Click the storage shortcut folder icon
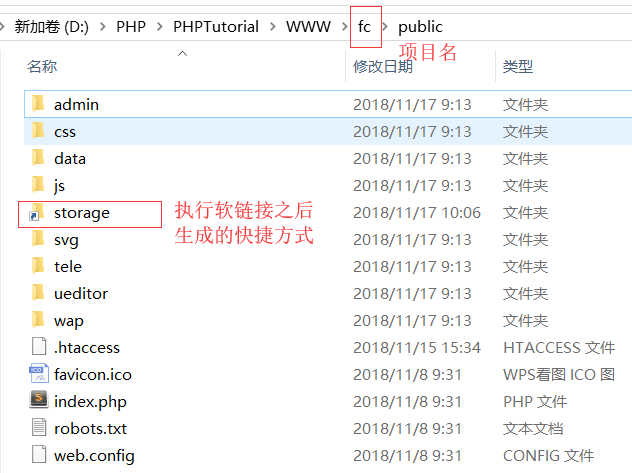This screenshot has width=632, height=473. coord(37,213)
